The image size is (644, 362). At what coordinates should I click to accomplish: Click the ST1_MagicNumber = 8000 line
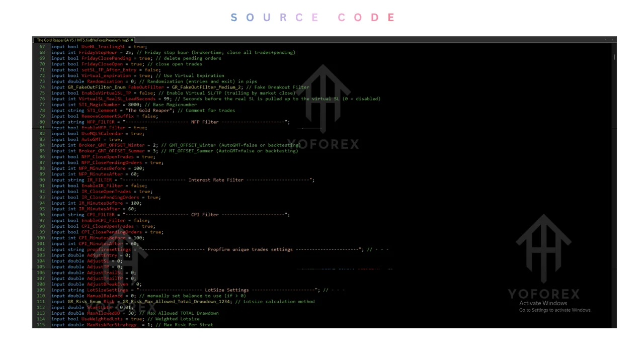125,105
